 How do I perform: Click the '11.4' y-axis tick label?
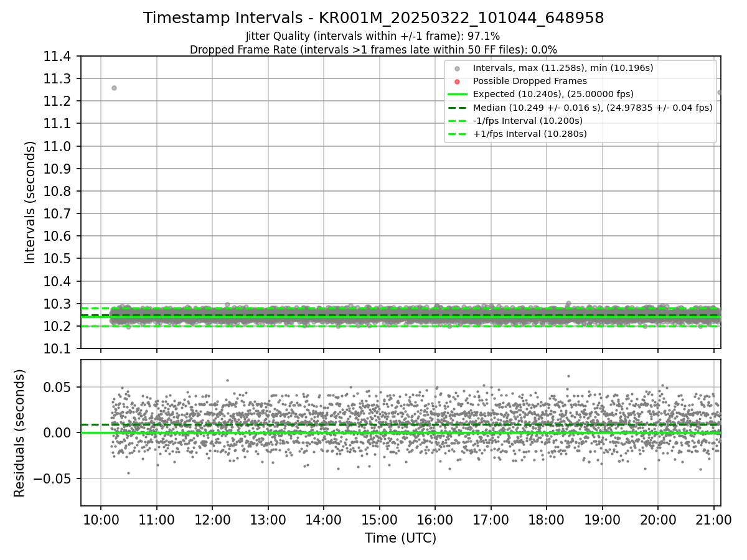[57, 57]
